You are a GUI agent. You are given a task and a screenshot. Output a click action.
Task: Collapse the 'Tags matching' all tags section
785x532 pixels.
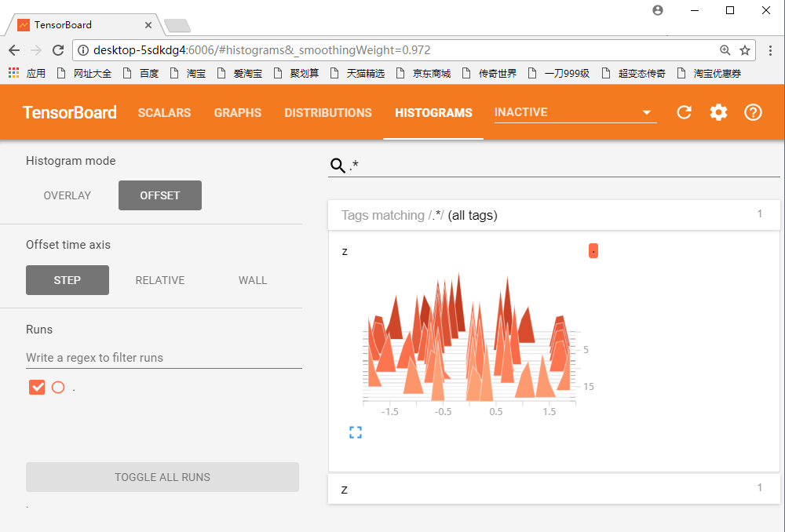tap(553, 215)
